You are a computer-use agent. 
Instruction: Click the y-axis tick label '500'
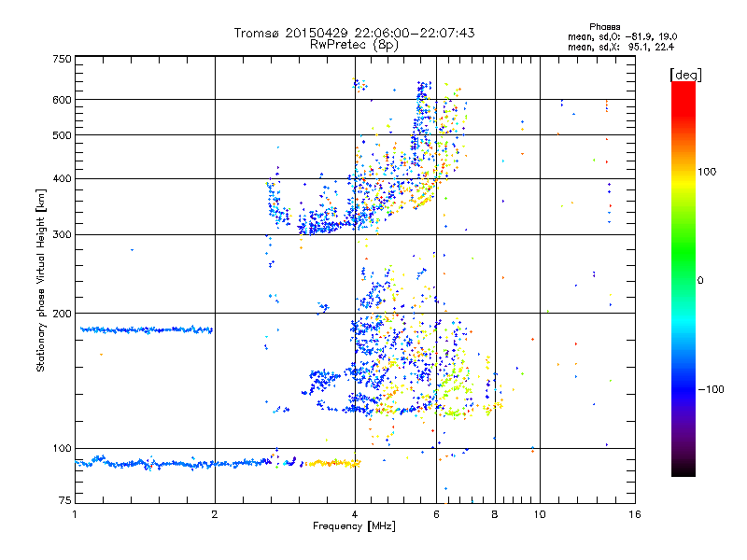pos(62,135)
